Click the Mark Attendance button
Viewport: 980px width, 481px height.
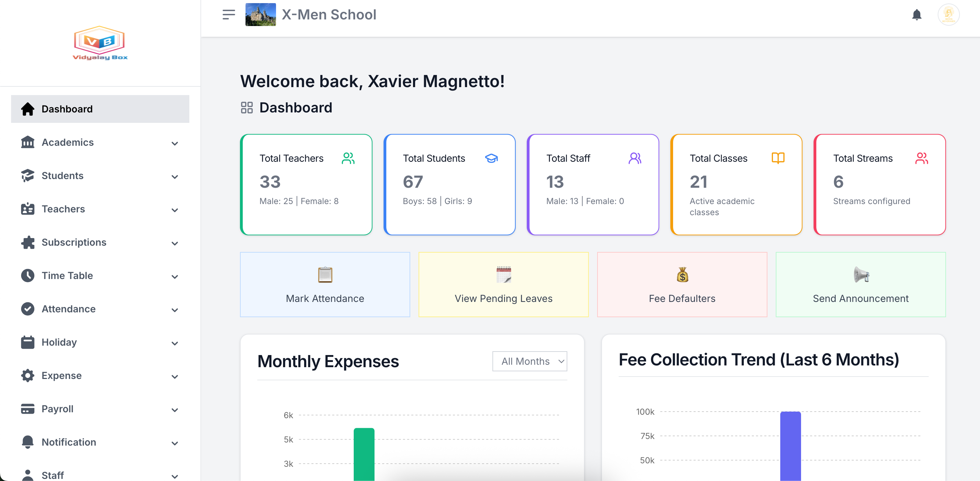pos(325,285)
